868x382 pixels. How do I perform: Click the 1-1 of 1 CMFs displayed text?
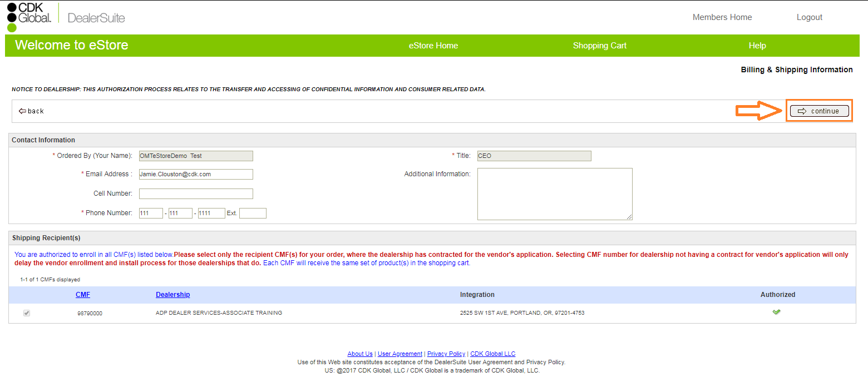pyautogui.click(x=50, y=280)
